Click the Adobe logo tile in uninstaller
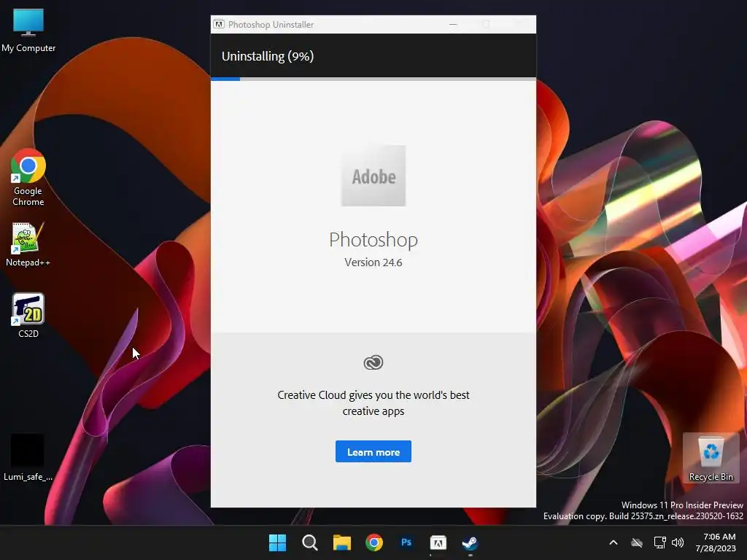The image size is (747, 560). tap(373, 176)
